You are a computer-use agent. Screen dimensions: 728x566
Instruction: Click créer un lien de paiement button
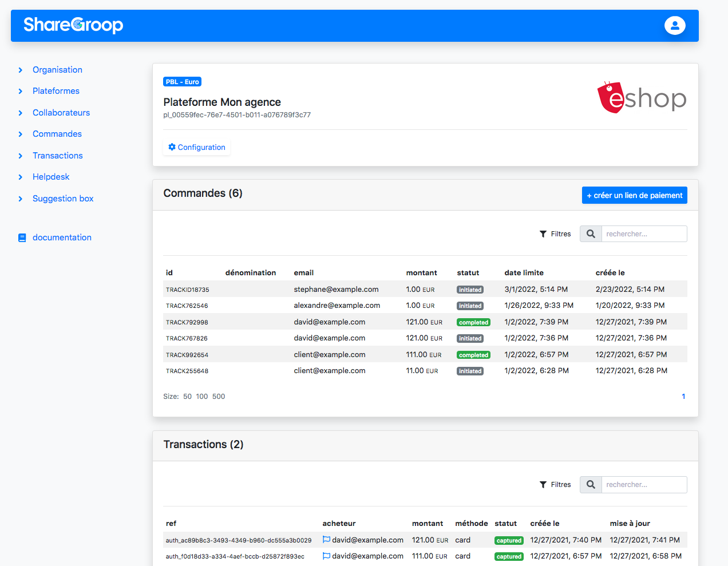coord(635,195)
